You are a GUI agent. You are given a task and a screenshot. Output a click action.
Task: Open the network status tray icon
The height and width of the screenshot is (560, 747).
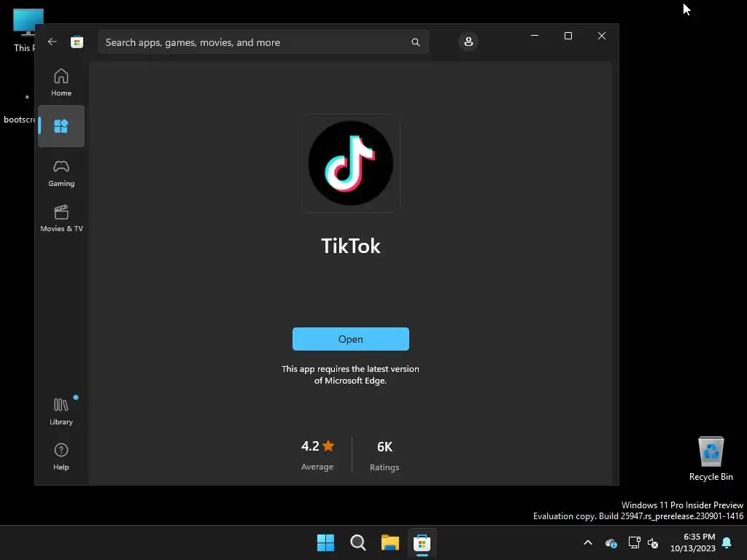[634, 542]
